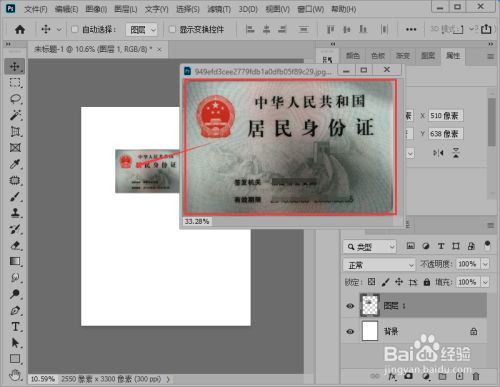The image size is (500, 387).
Task: Select the Eyedropper tool
Action: click(15, 164)
